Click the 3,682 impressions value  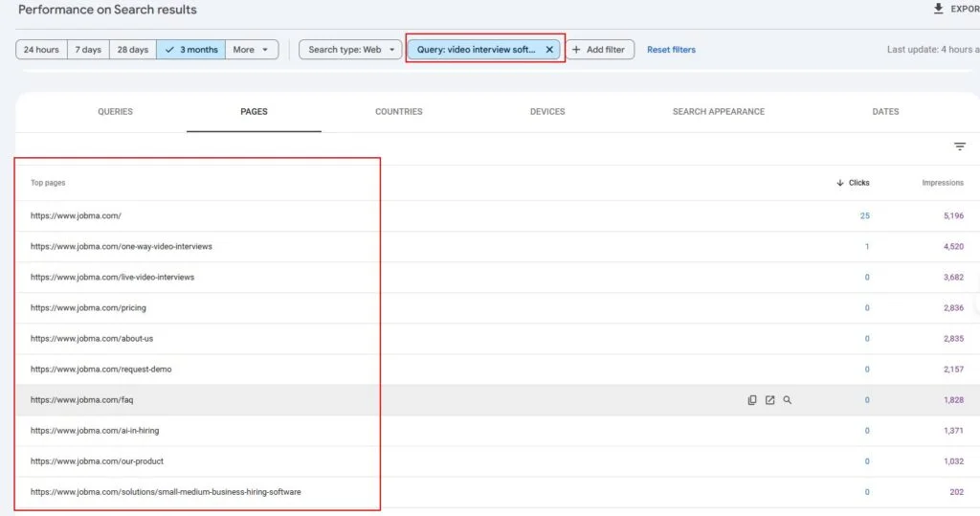point(954,277)
